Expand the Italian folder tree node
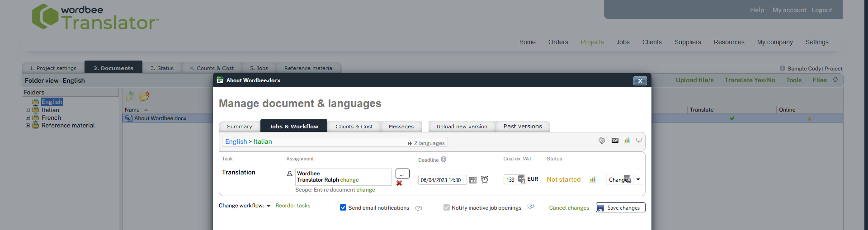This screenshot has width=868, height=230. click(28, 110)
